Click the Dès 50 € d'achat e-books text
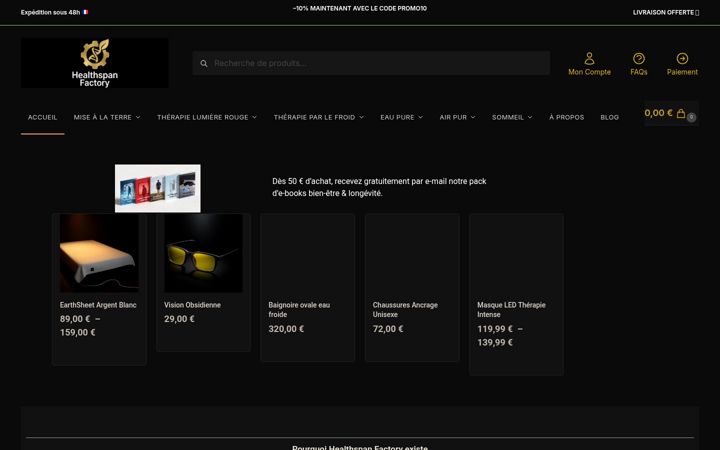 point(379,187)
